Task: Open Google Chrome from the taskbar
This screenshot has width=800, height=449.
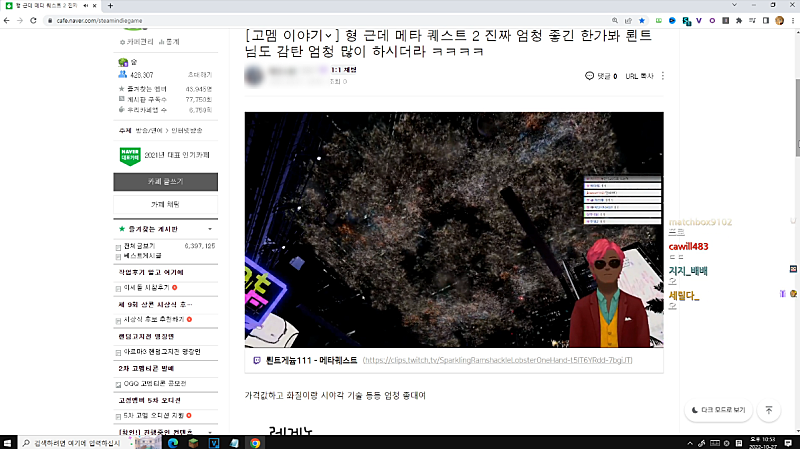Action: point(255,443)
